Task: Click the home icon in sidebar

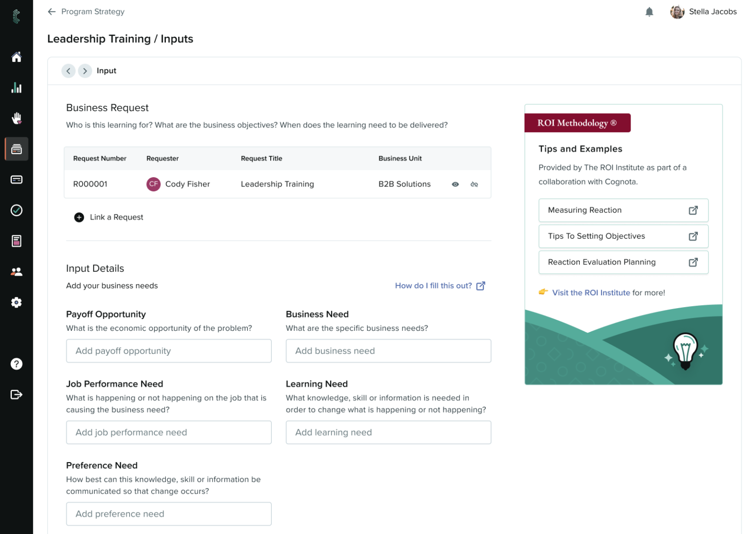Action: (16, 57)
